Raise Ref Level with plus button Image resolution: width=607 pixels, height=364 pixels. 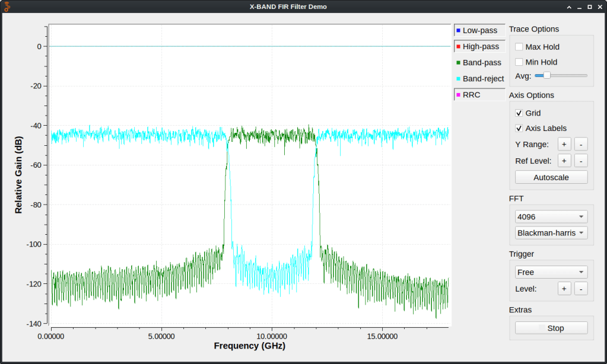point(564,161)
